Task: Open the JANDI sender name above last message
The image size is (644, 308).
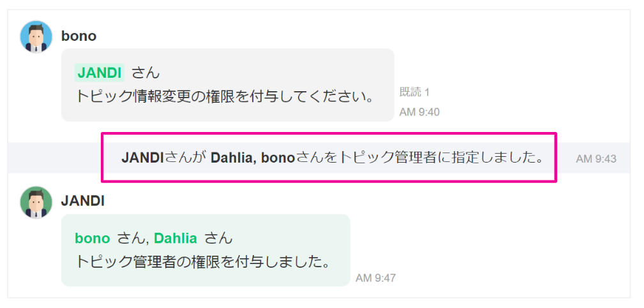Action: pyautogui.click(x=83, y=201)
